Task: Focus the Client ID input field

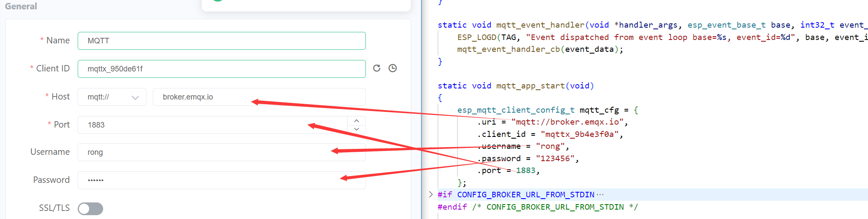Action: [222, 69]
